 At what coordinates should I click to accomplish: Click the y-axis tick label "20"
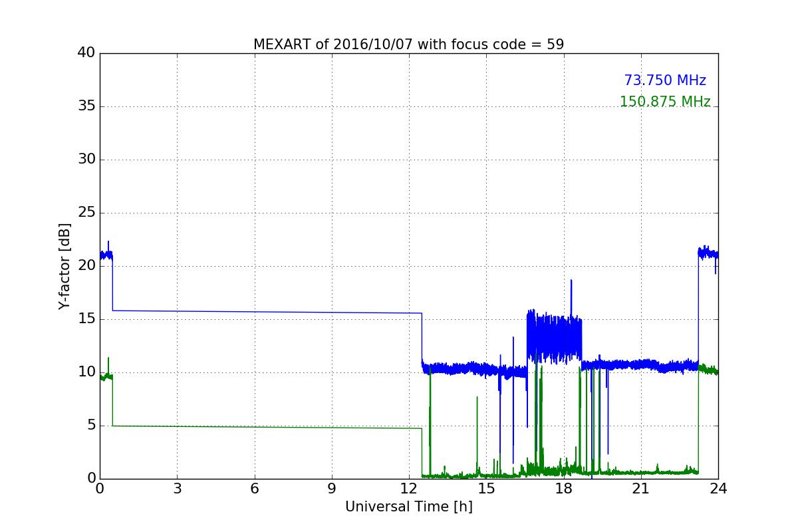(x=86, y=265)
